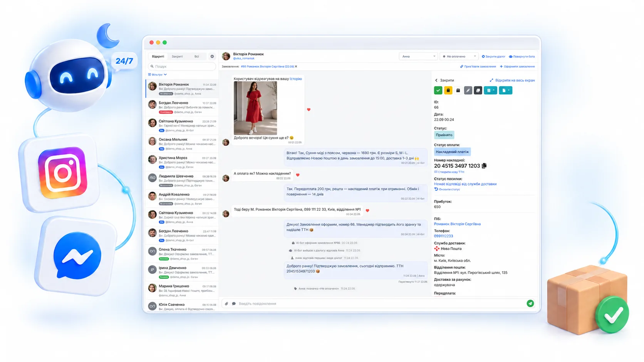Screen dimensions: 644x362
Task: Collapse order panel with 'Закрити' back arrow
Action: click(444, 80)
